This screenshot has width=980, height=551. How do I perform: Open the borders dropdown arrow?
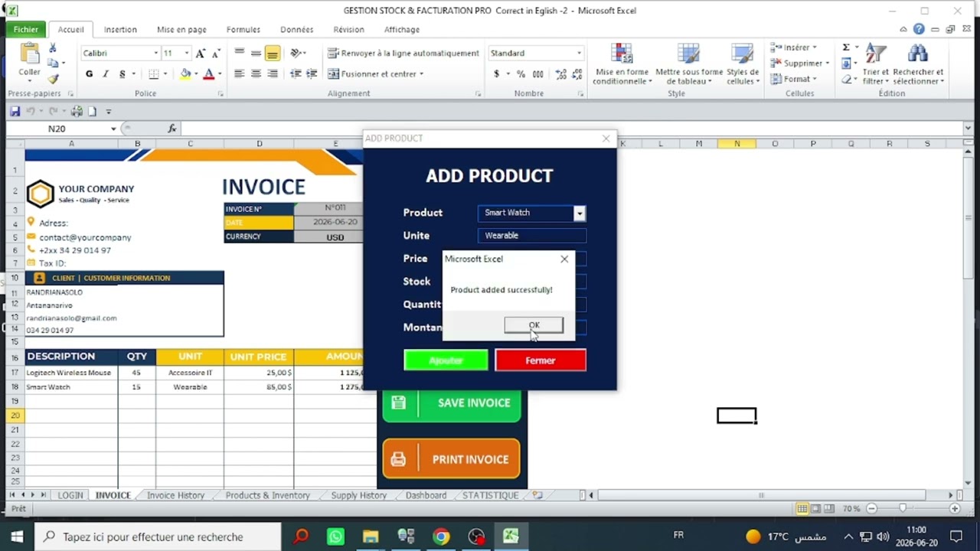click(x=165, y=74)
